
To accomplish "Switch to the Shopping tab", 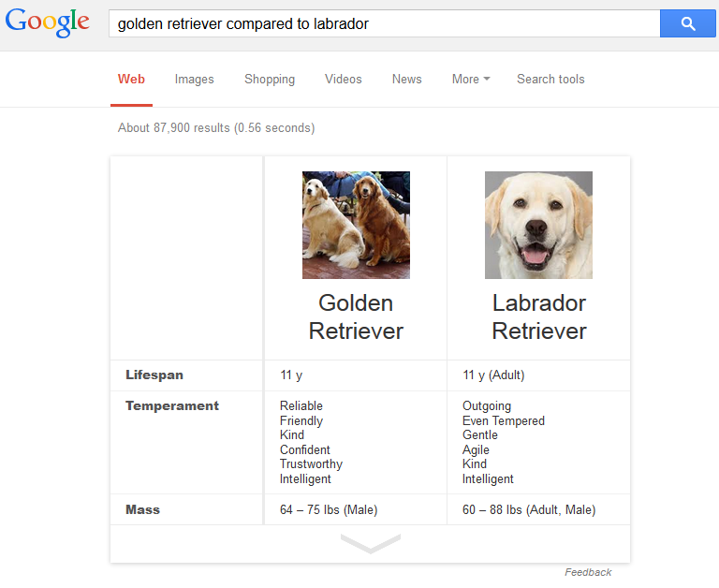I will pyautogui.click(x=270, y=80).
